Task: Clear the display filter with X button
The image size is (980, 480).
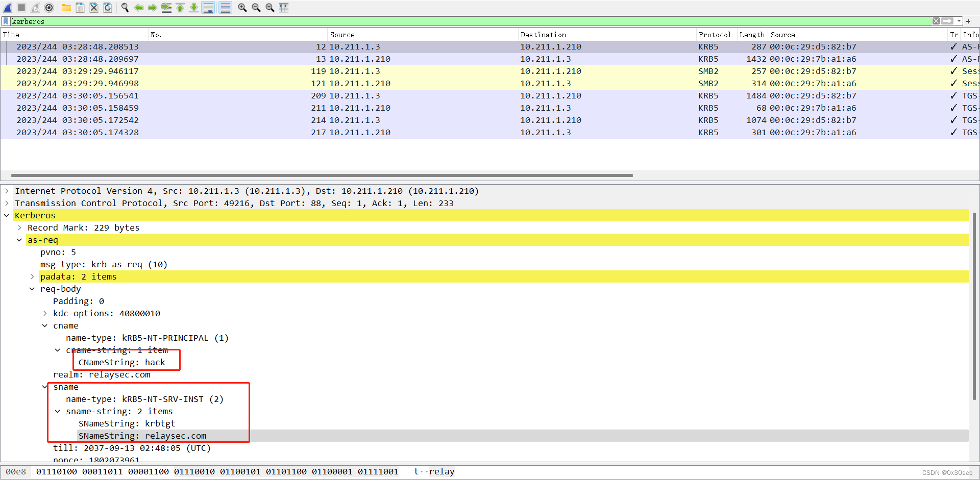Action: (936, 21)
